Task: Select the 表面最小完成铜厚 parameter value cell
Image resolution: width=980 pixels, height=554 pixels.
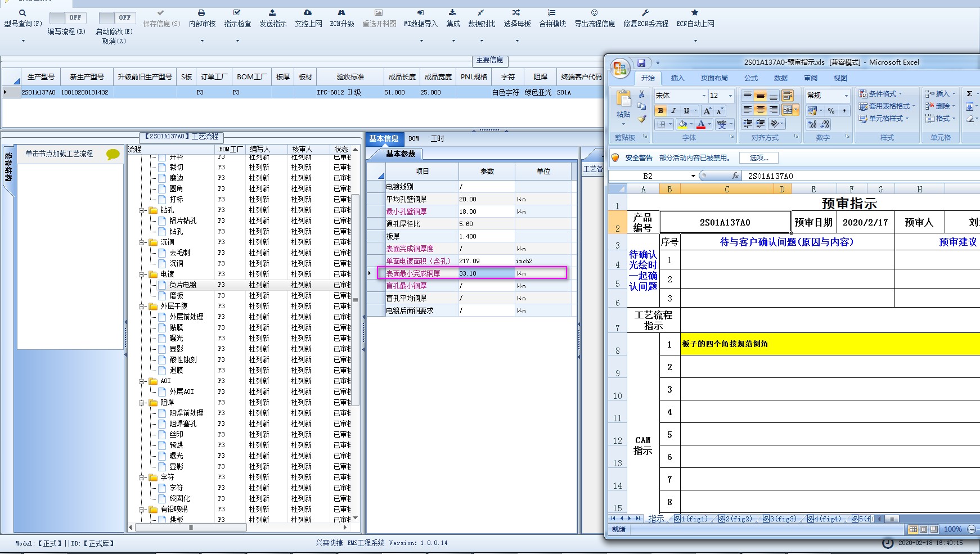Action: (x=487, y=273)
